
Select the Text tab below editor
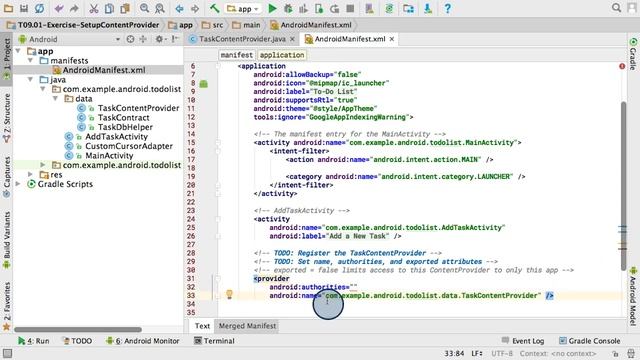(x=202, y=326)
